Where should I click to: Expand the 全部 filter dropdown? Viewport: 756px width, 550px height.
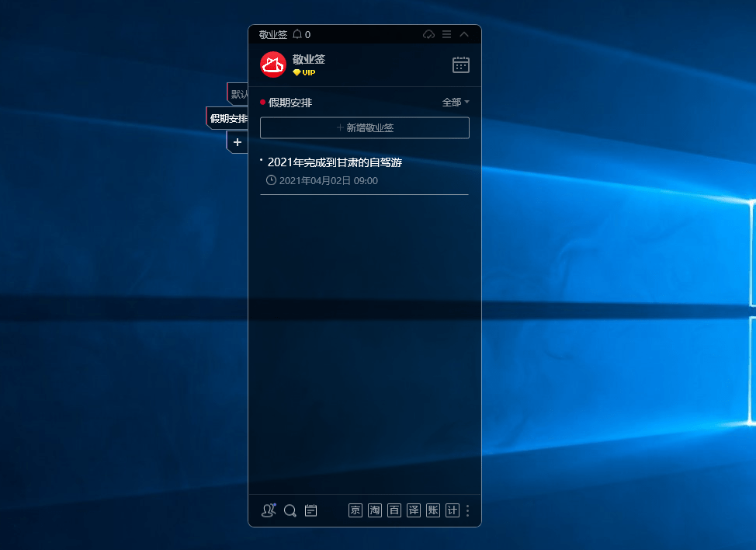456,103
